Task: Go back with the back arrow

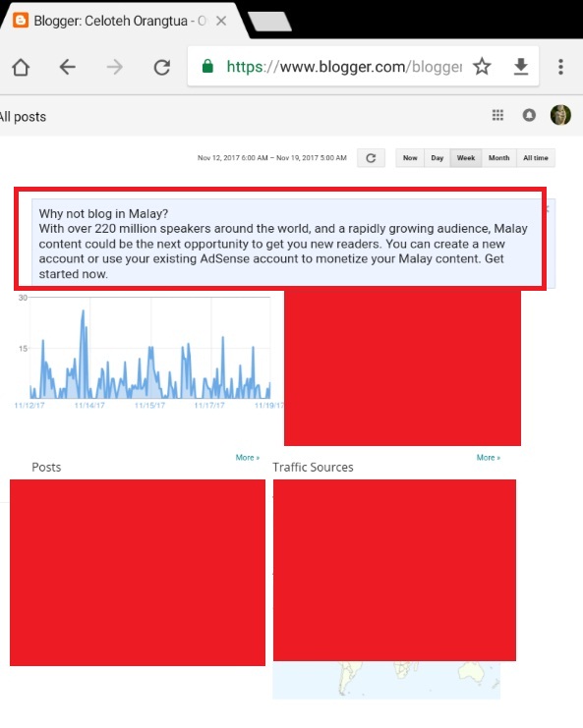Action: pyautogui.click(x=68, y=68)
